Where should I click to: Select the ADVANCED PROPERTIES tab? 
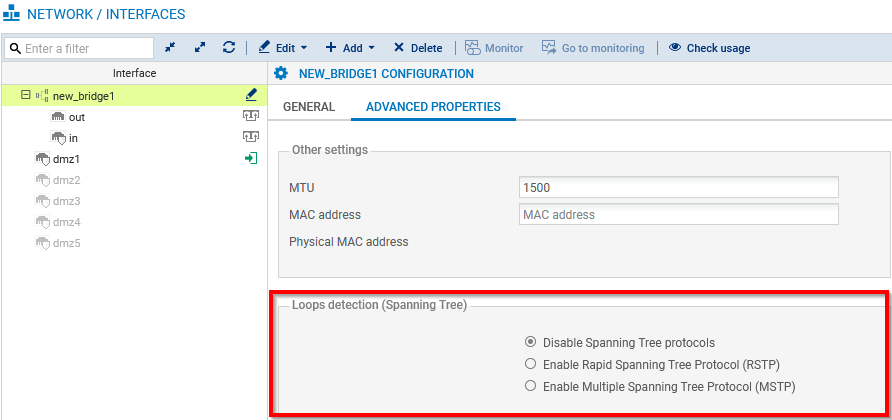point(433,106)
